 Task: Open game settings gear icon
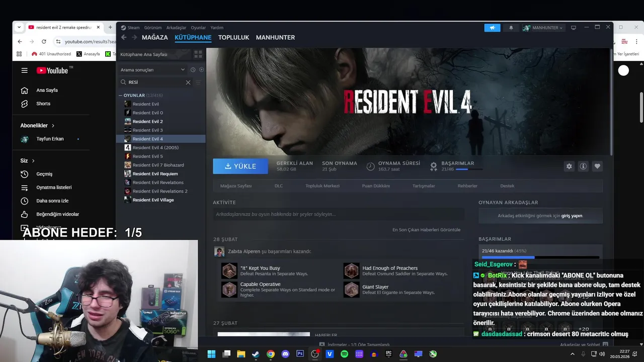point(569,166)
